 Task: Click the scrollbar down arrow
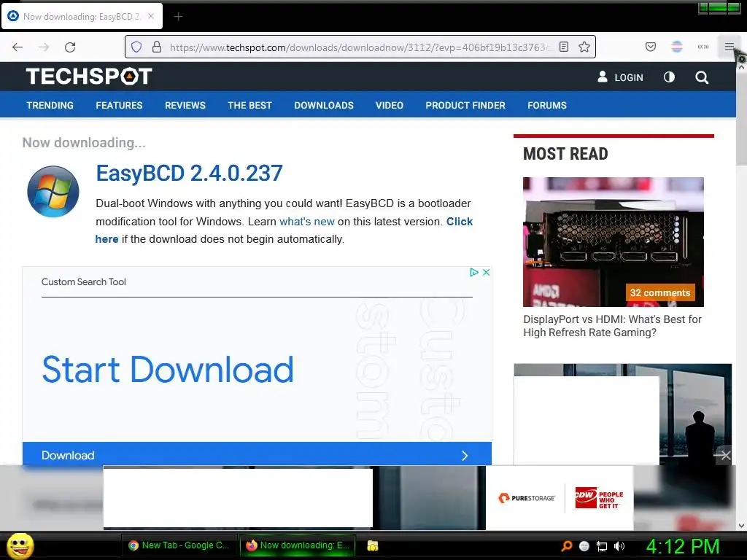pyautogui.click(x=741, y=526)
